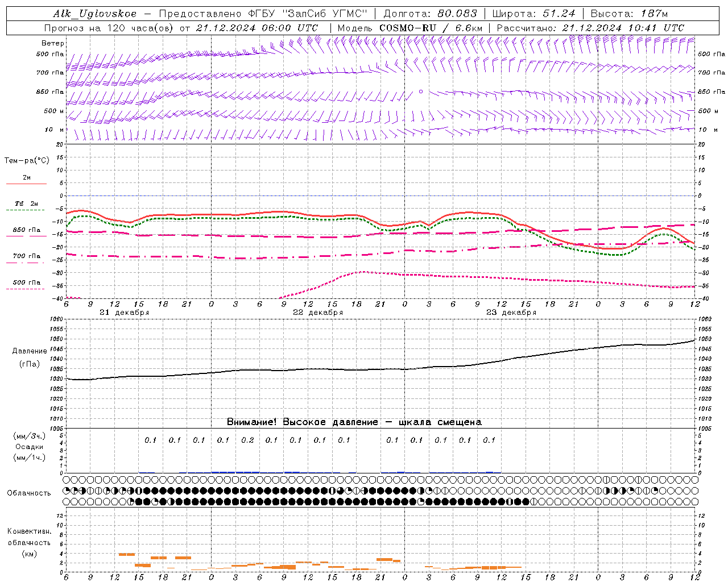
Task: Click the 0.2 precipitation value
Action: tap(247, 440)
